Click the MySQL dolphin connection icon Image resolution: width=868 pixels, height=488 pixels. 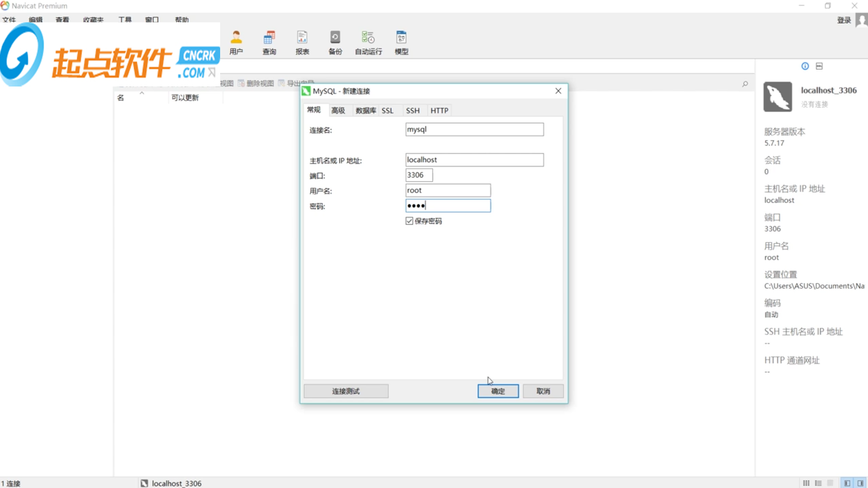pyautogui.click(x=778, y=97)
